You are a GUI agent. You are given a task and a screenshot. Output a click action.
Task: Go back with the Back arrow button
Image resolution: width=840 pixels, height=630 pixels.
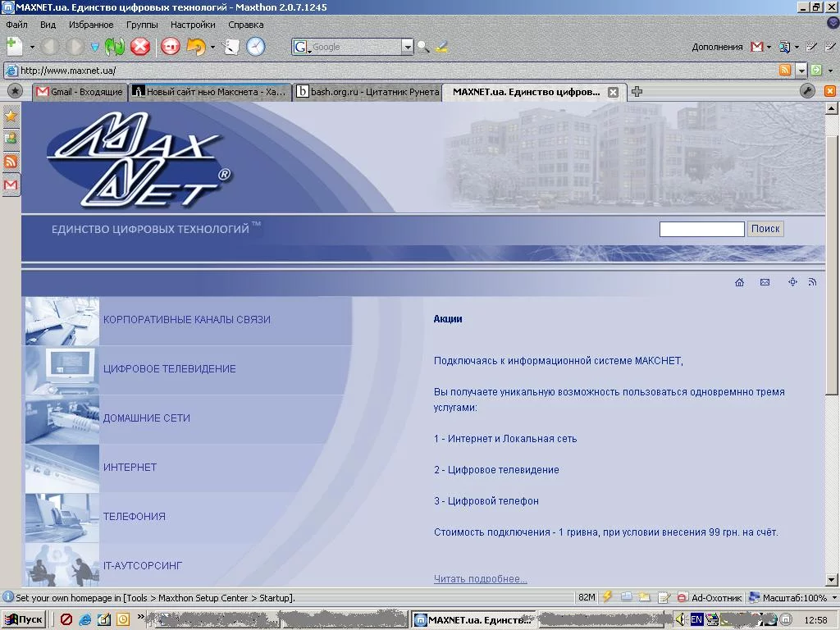click(50, 47)
